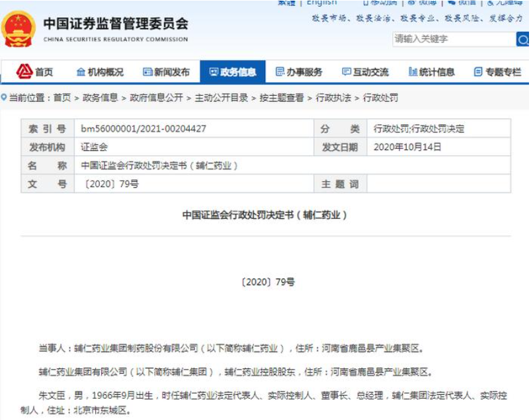Viewport: 531px width, 420px height.
Task: Open 政务信息 breadcrumb link
Action: [100, 98]
